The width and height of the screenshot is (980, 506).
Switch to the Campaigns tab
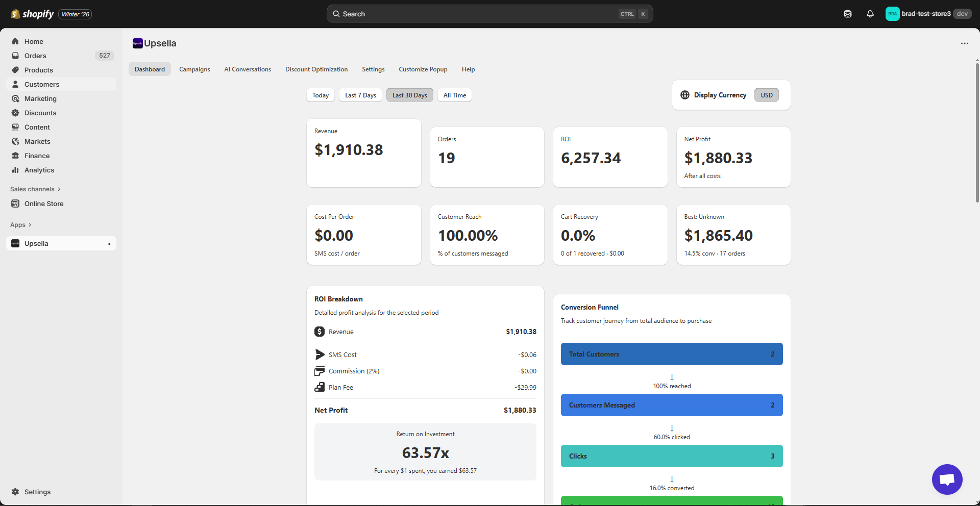click(194, 69)
